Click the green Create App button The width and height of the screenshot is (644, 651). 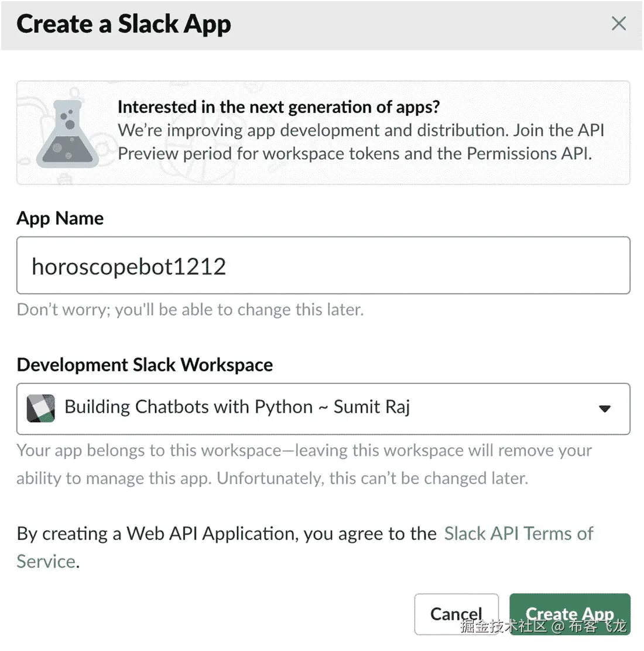[x=569, y=614]
